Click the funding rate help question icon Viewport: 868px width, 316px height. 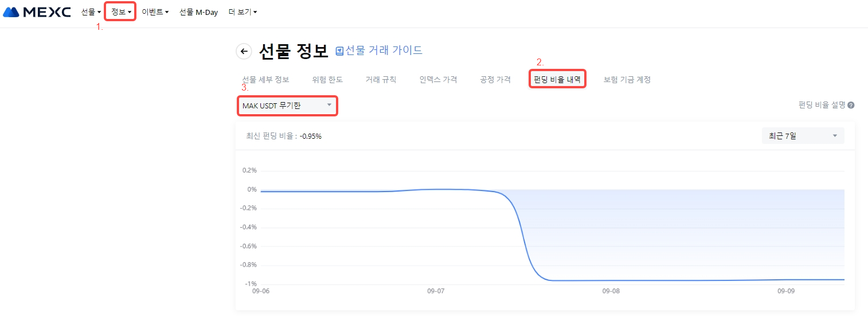tap(851, 106)
